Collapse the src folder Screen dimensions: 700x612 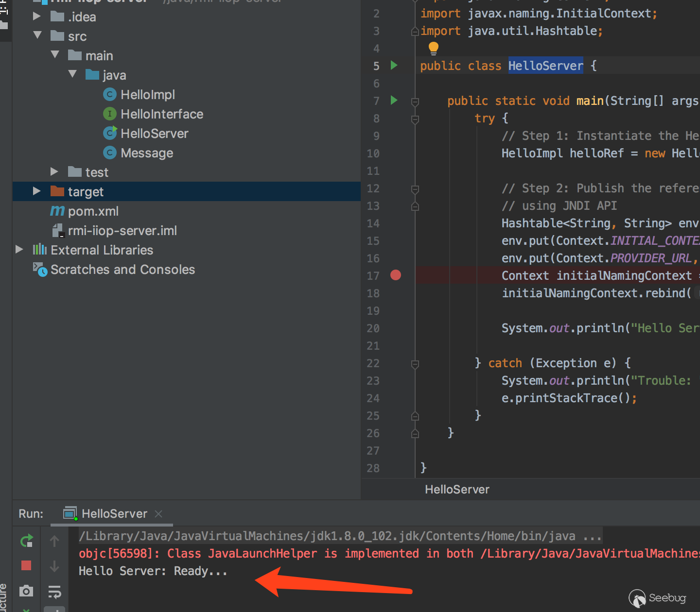[37, 35]
